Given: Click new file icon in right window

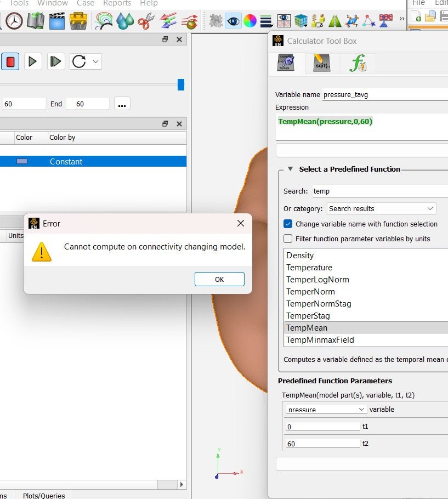Looking at the screenshot, I should [416, 16].
